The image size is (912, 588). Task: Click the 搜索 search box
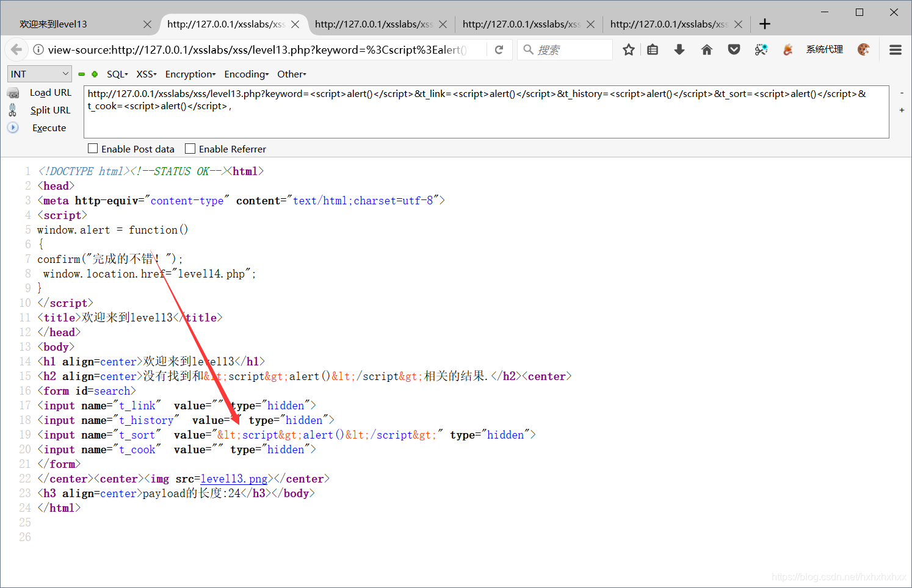point(565,49)
